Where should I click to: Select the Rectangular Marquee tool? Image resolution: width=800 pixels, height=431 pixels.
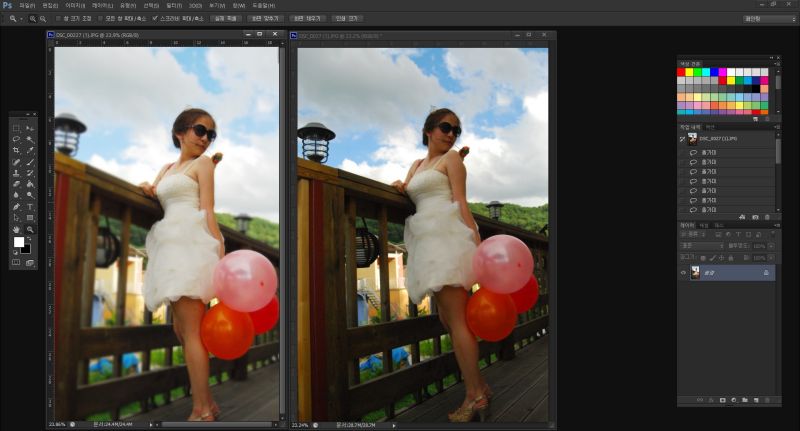click(16, 128)
